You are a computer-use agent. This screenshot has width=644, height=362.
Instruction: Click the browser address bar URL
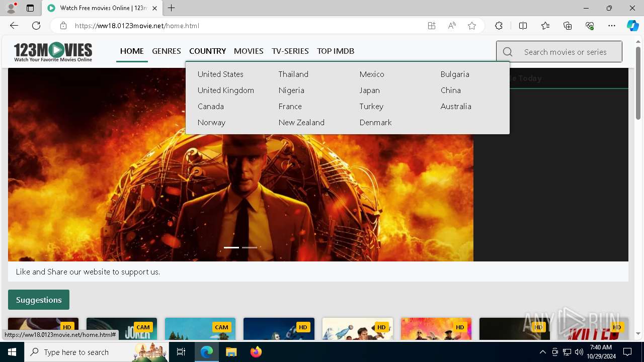pos(137,26)
